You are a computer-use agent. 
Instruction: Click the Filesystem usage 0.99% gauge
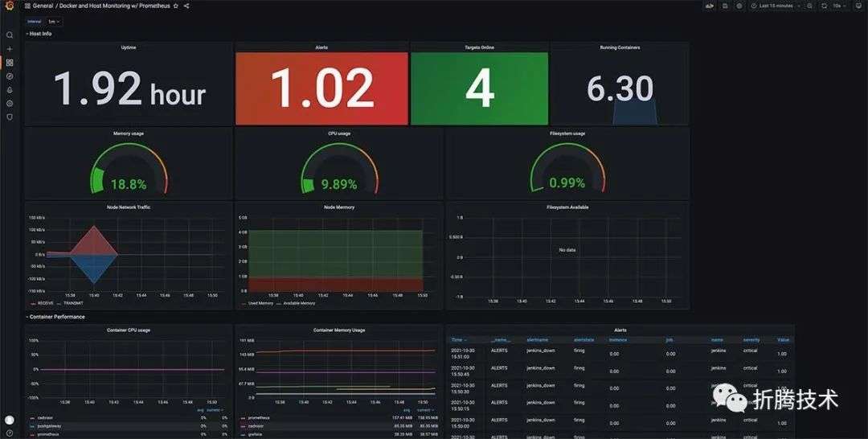point(567,169)
